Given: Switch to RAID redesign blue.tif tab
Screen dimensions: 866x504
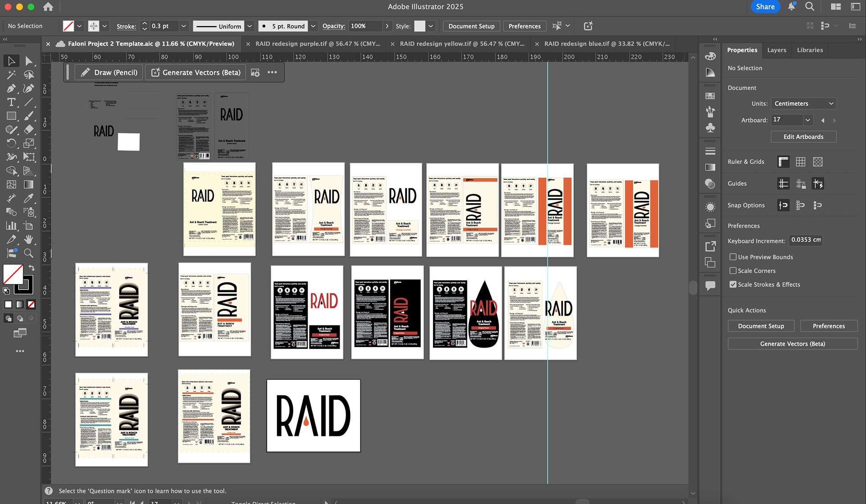Looking at the screenshot, I should 607,44.
